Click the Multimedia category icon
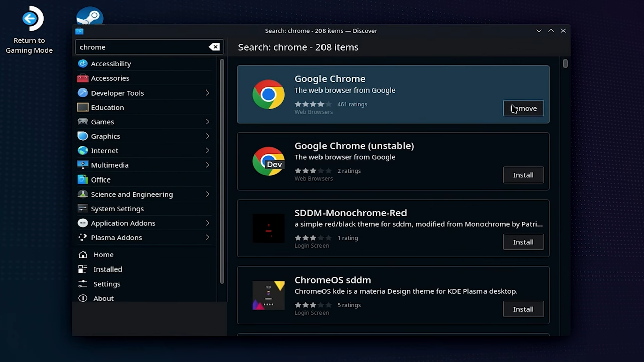644x362 pixels. tap(83, 165)
